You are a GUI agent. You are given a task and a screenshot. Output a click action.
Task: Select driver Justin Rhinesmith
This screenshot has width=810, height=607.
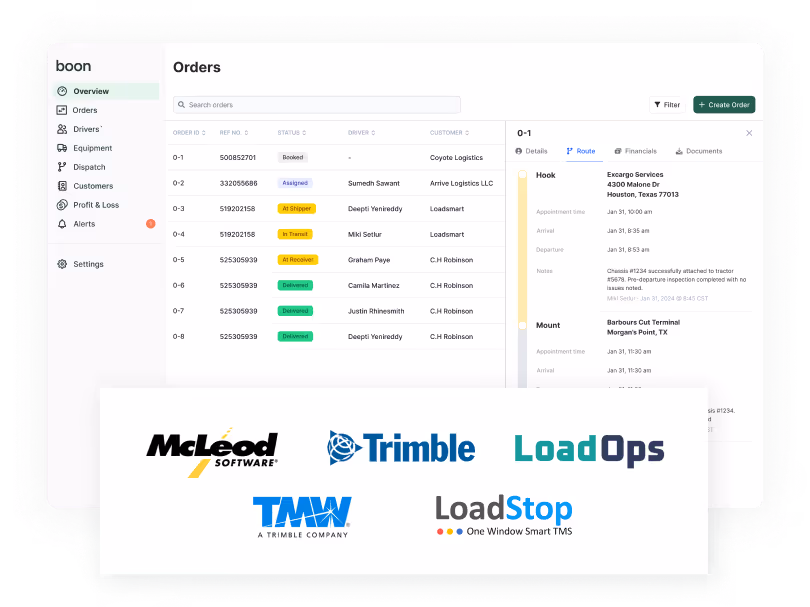(376, 311)
